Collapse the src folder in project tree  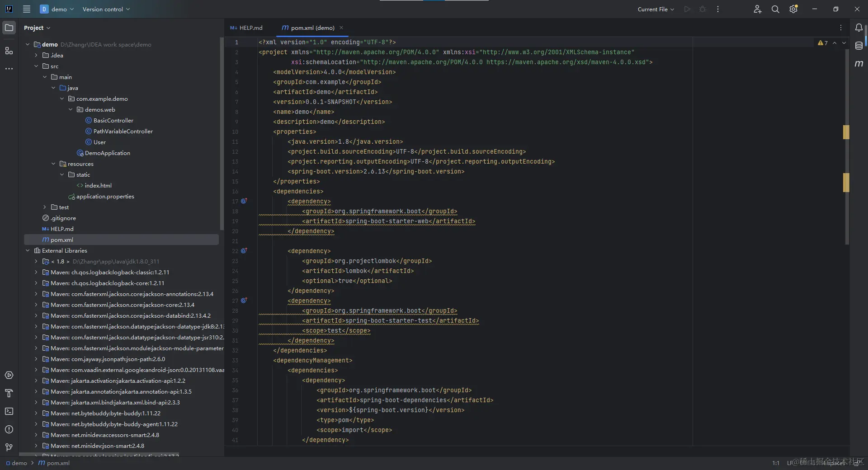click(x=36, y=66)
